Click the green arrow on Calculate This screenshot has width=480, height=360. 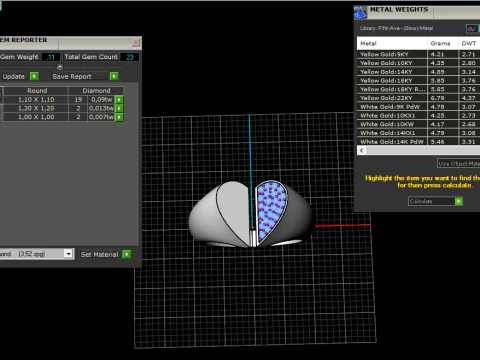[x=459, y=201]
